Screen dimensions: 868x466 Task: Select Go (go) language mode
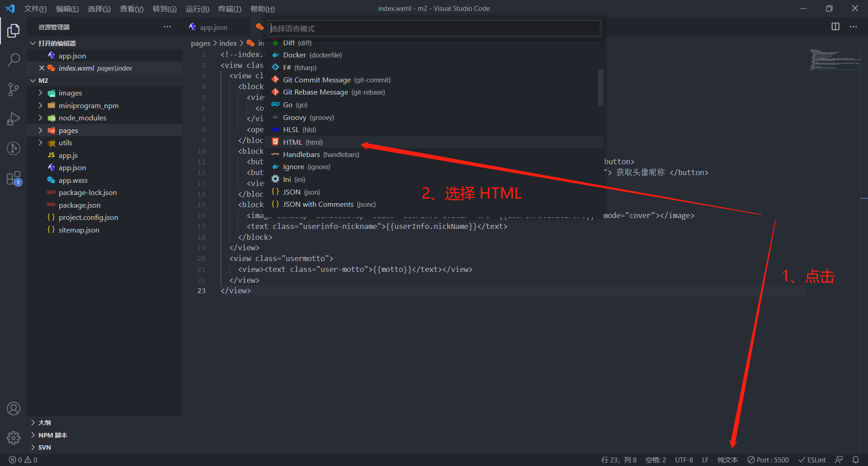(x=434, y=105)
